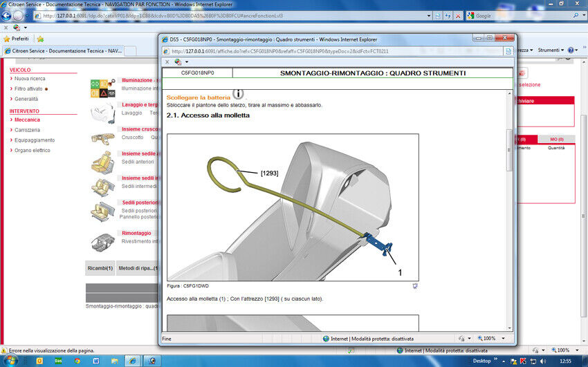This screenshot has height=367, width=588.
Task: Open Word from the Windows taskbar
Action: (94, 361)
